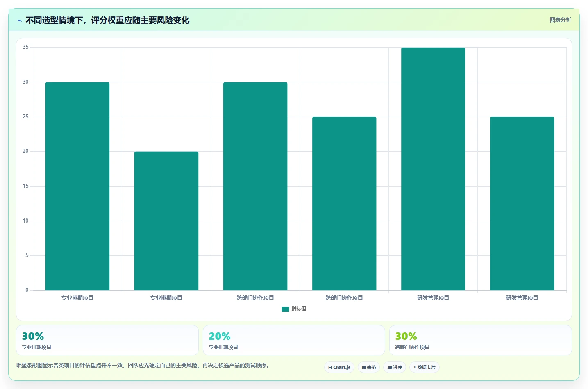Click the 指标值 legend label text

tap(299, 309)
